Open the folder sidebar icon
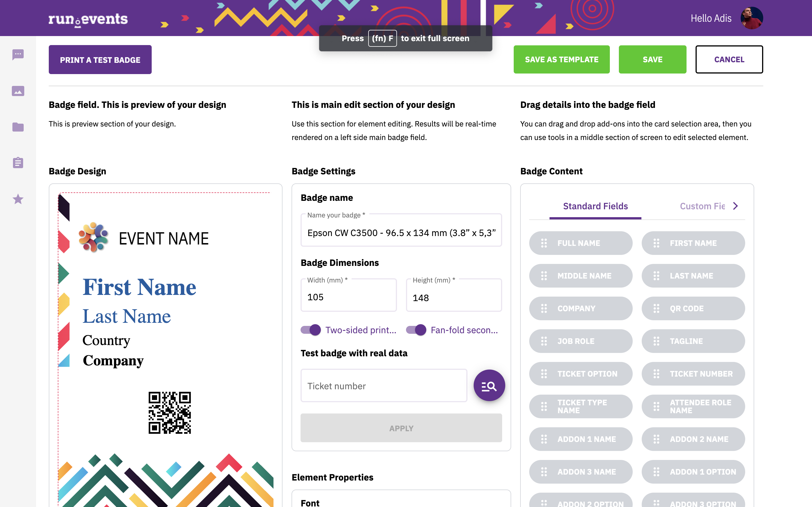The image size is (812, 507). (18, 127)
